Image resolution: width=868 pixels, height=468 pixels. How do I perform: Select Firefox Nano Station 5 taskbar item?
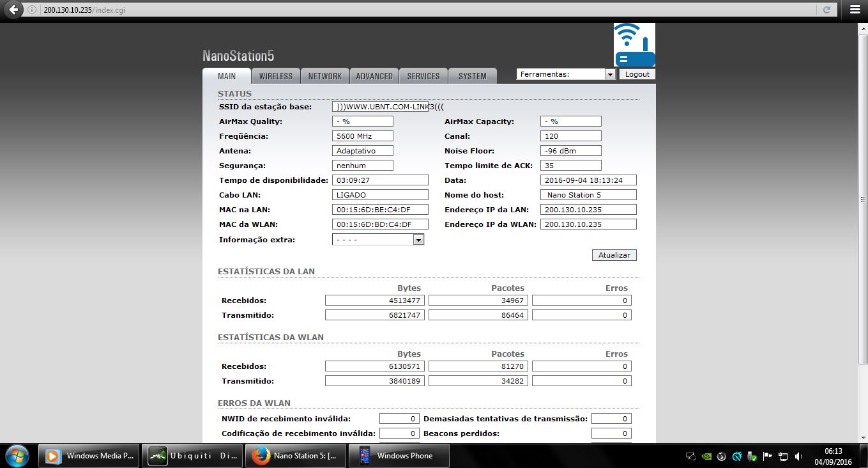[x=296, y=456]
